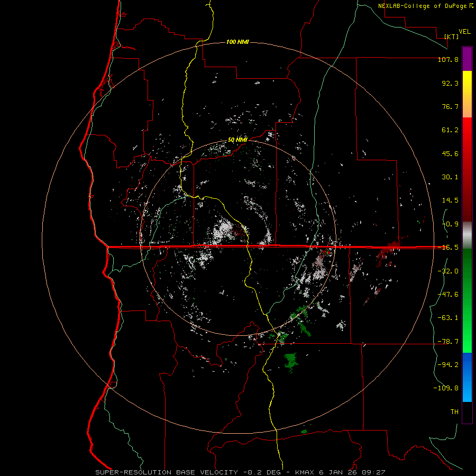This screenshot has width=476, height=476.
Task: Click the purple segment of velocity color bar
Action: pos(467,59)
